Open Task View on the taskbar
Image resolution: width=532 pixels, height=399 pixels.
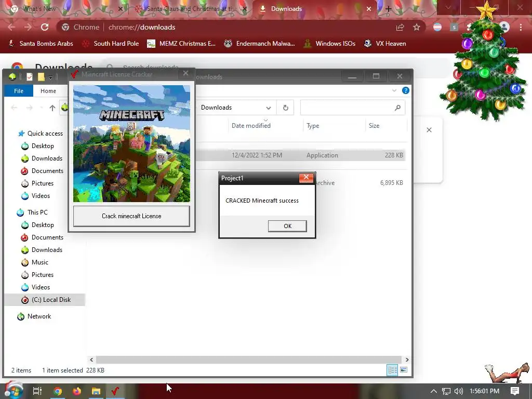pos(37,391)
